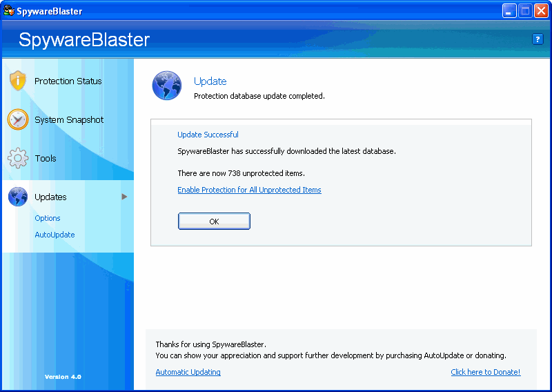Go to the System Snapshot section
The height and width of the screenshot is (392, 552).
click(x=69, y=119)
